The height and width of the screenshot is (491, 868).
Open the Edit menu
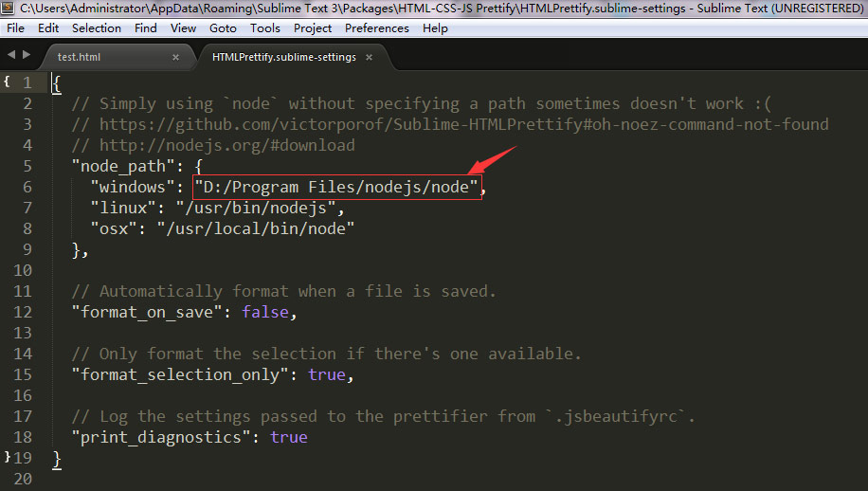coord(48,28)
